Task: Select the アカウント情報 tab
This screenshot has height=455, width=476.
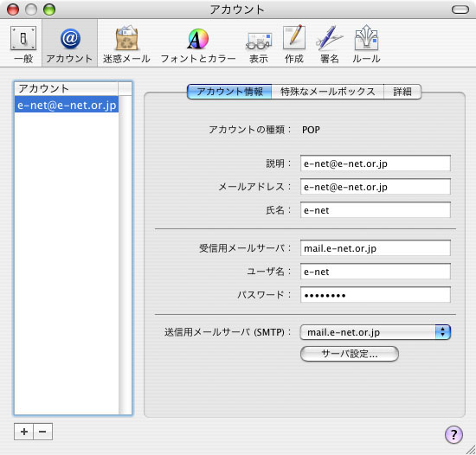Action: 229,92
